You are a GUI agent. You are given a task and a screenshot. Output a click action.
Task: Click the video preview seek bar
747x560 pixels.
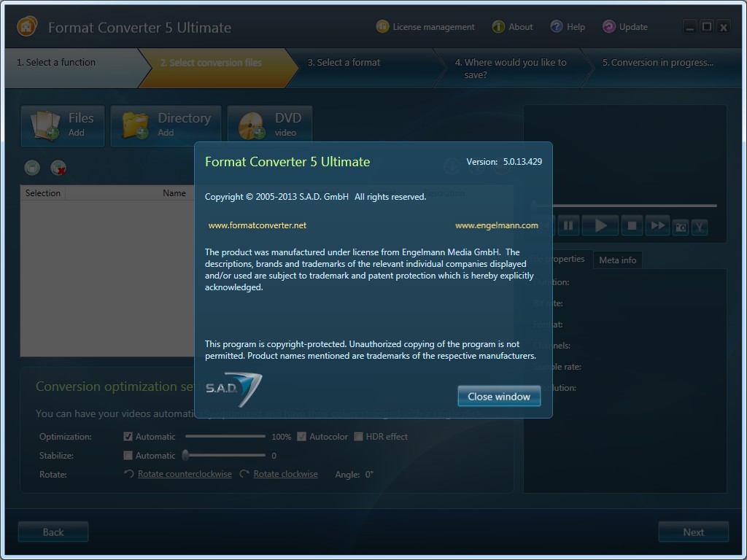click(x=624, y=205)
